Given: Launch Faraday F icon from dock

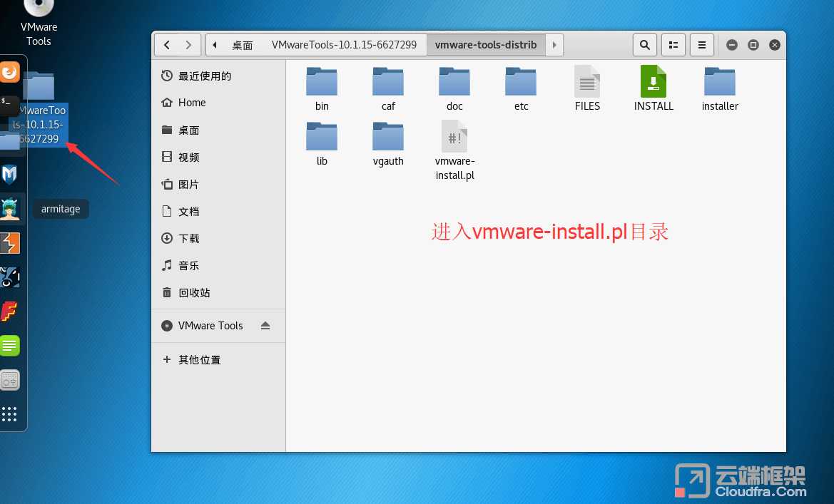Looking at the screenshot, I should pos(9,312).
